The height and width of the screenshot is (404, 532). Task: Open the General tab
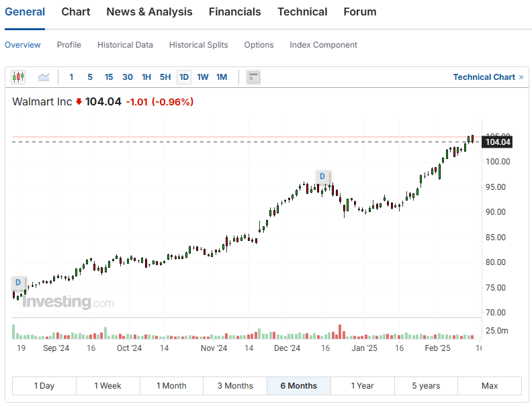[x=25, y=12]
